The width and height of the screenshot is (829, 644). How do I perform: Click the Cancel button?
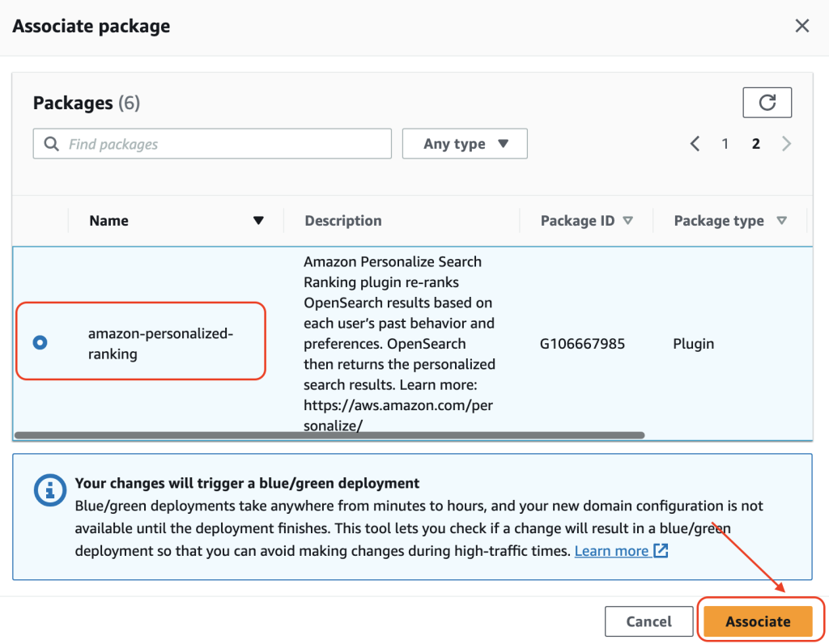pos(648,621)
